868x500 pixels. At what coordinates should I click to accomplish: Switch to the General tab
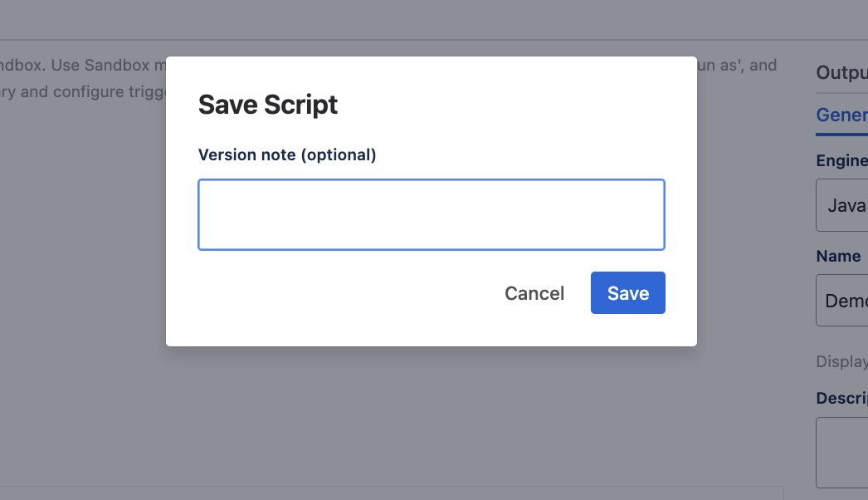coord(841,115)
